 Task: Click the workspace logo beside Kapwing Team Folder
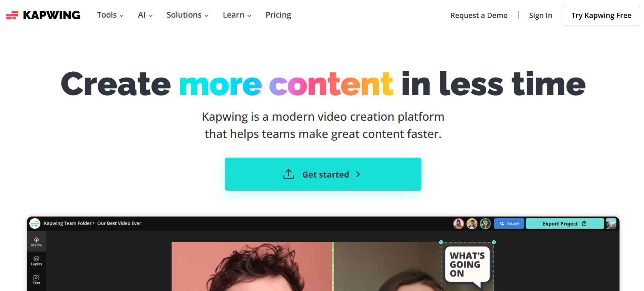(35, 223)
